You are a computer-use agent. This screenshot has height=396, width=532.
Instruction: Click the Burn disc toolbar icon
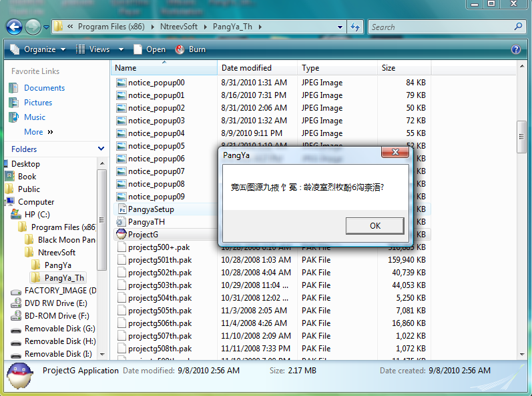click(180, 49)
